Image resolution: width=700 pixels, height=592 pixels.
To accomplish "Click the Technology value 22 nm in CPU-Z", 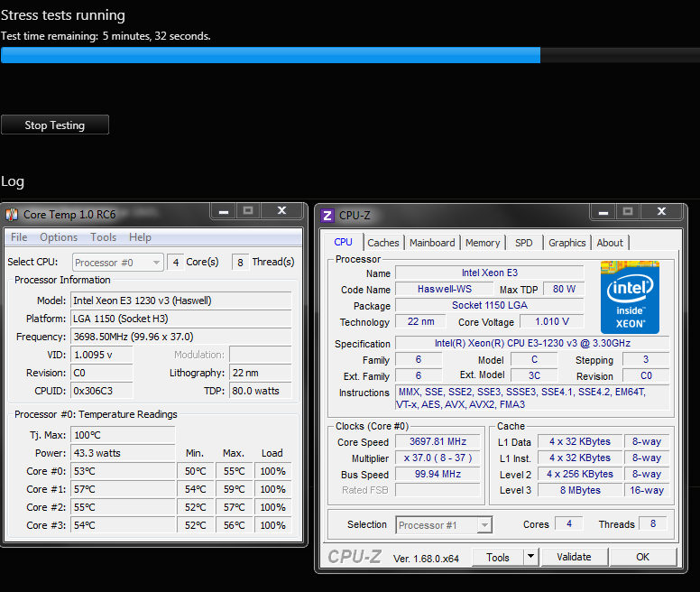I will tap(420, 321).
